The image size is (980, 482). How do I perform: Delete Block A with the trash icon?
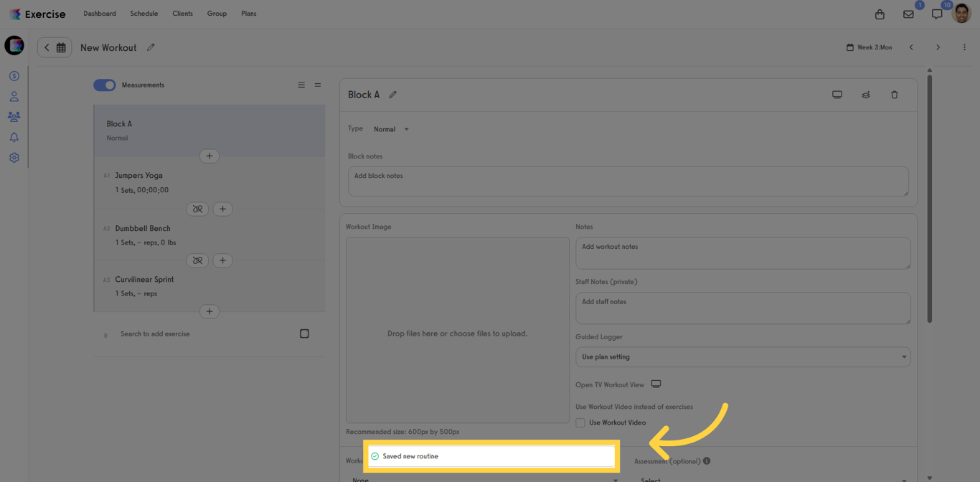point(894,95)
